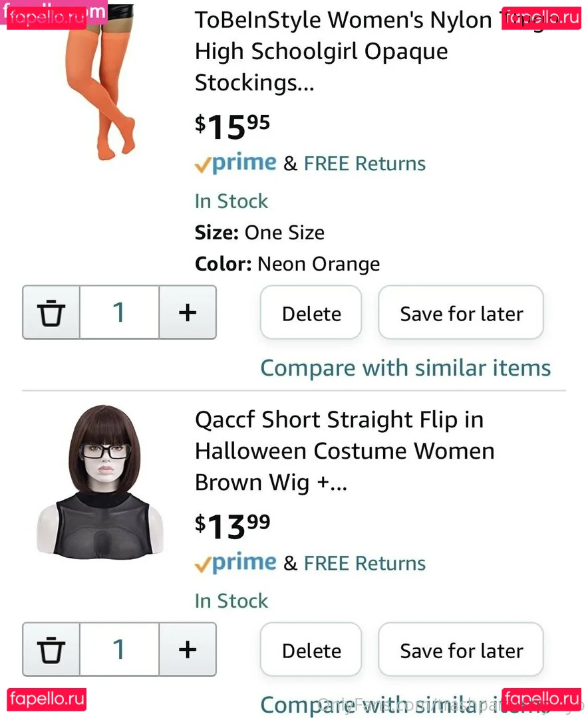Save the brown wig for later

point(461,650)
